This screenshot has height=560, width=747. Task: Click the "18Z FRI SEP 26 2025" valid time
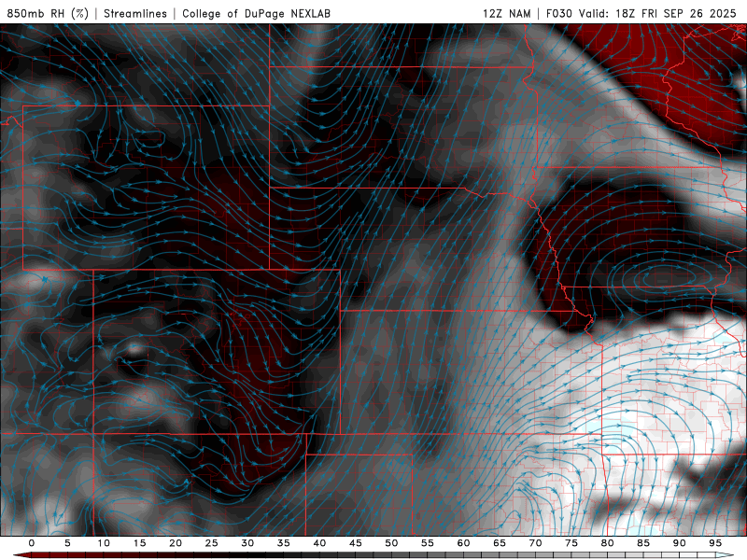pos(676,13)
